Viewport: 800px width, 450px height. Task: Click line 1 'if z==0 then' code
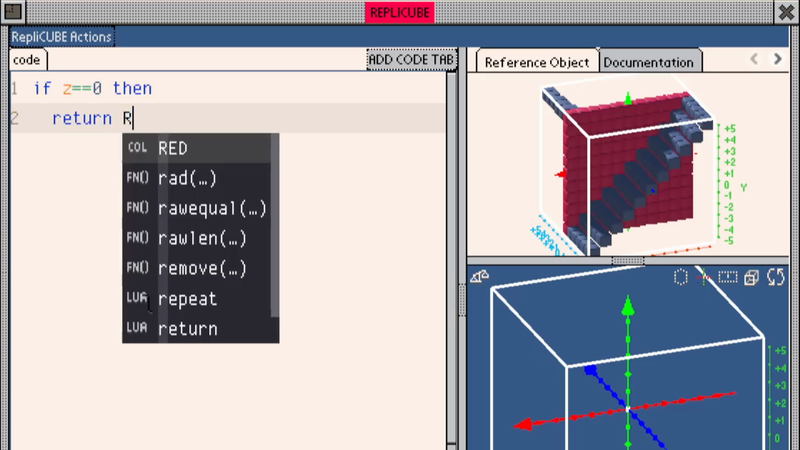pyautogui.click(x=92, y=89)
